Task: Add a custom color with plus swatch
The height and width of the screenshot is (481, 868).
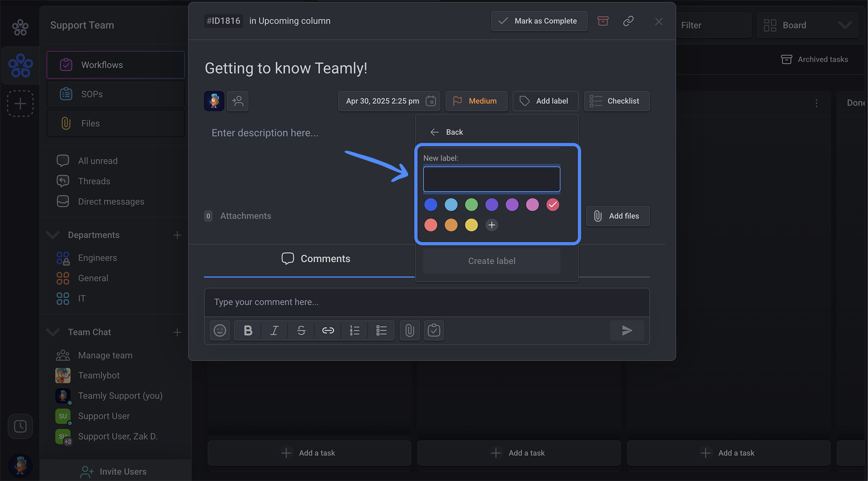Action: pos(492,225)
